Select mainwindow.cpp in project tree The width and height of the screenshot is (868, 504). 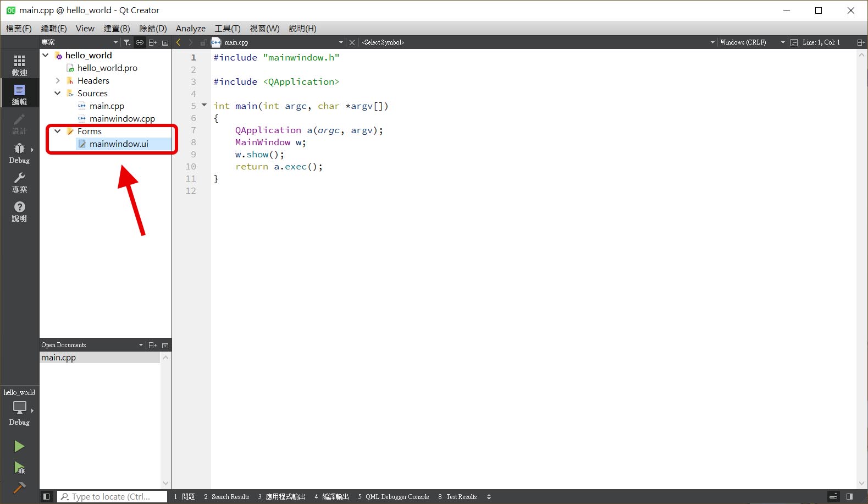(x=122, y=118)
